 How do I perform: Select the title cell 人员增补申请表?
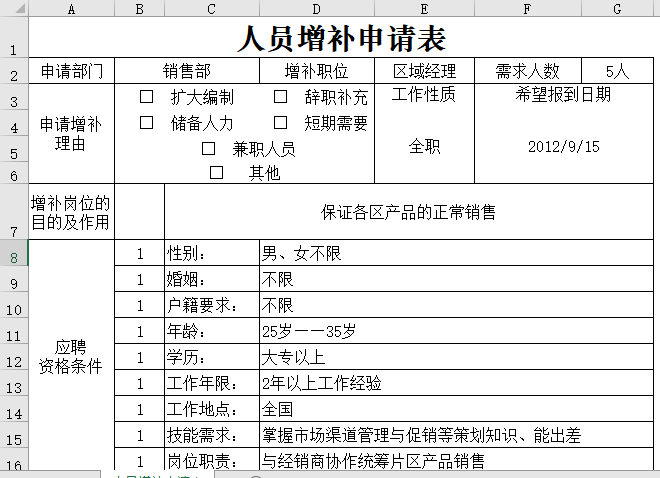coord(341,39)
